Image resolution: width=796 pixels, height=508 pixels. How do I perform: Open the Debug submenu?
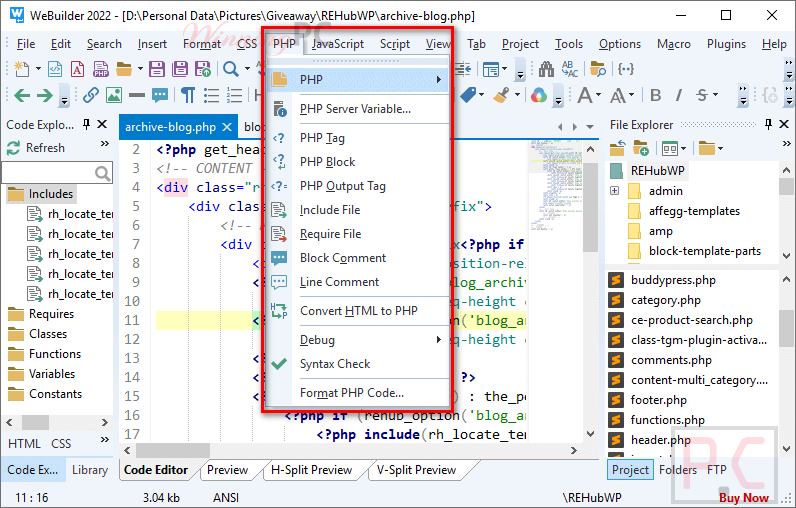pos(357,340)
